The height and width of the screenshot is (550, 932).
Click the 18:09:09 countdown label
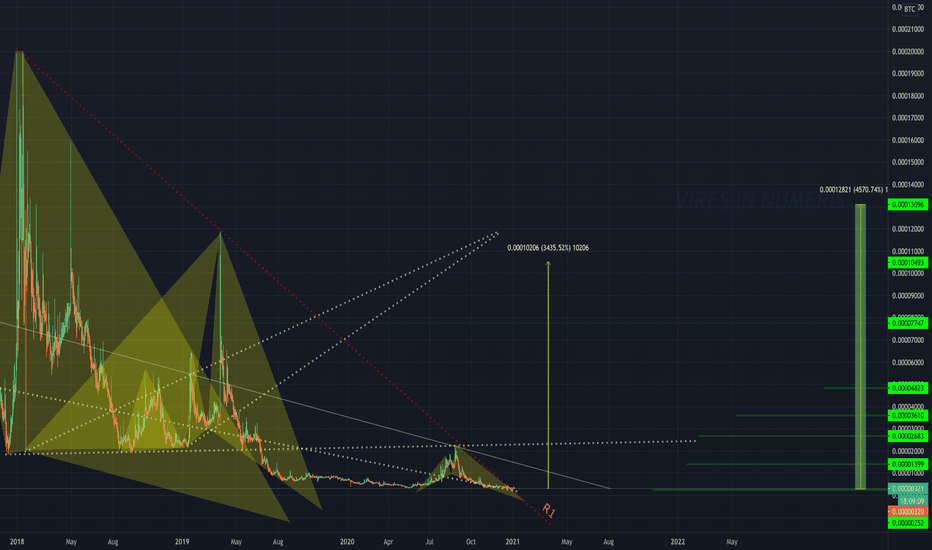[910, 501]
